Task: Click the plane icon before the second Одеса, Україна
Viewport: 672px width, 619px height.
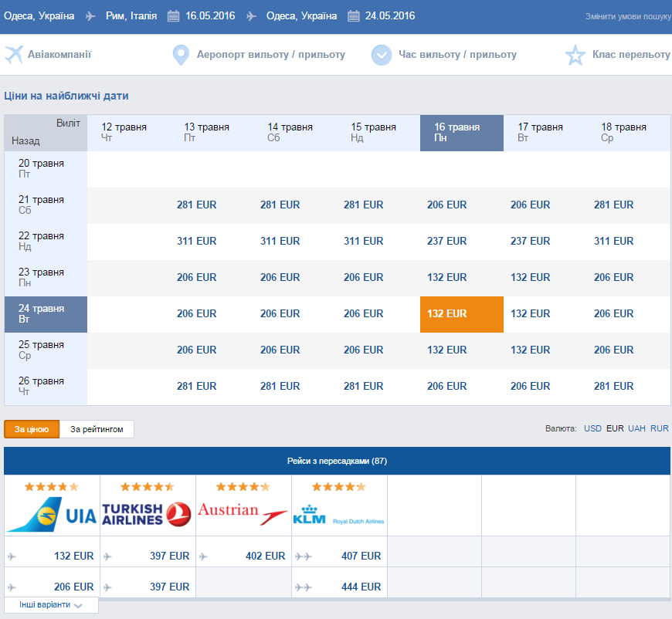Action: pos(251,16)
